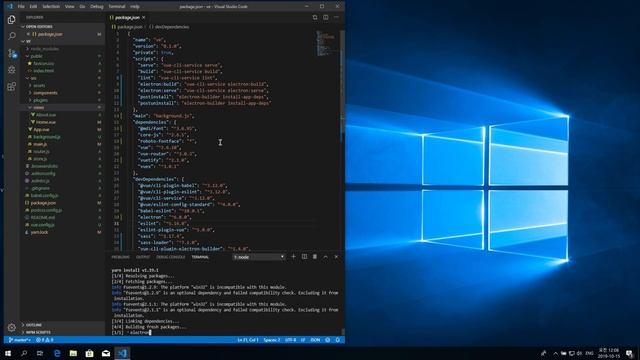Expand the Outline section
The height and width of the screenshot is (360, 640).
tap(35, 325)
